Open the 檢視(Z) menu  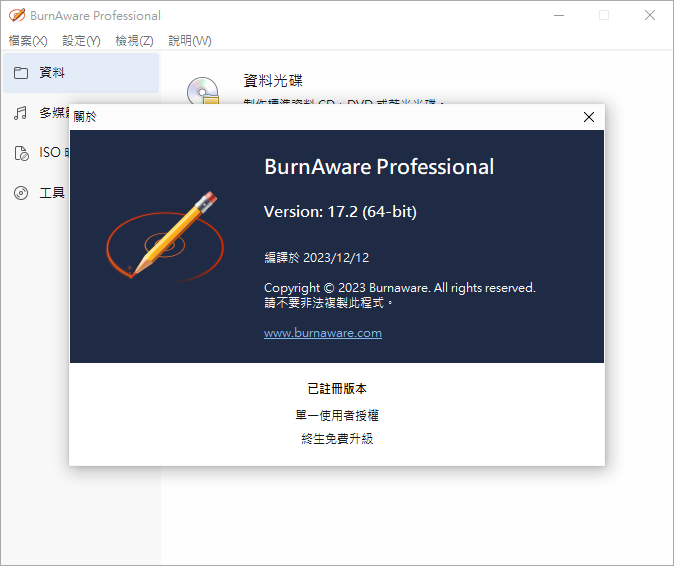(x=134, y=41)
